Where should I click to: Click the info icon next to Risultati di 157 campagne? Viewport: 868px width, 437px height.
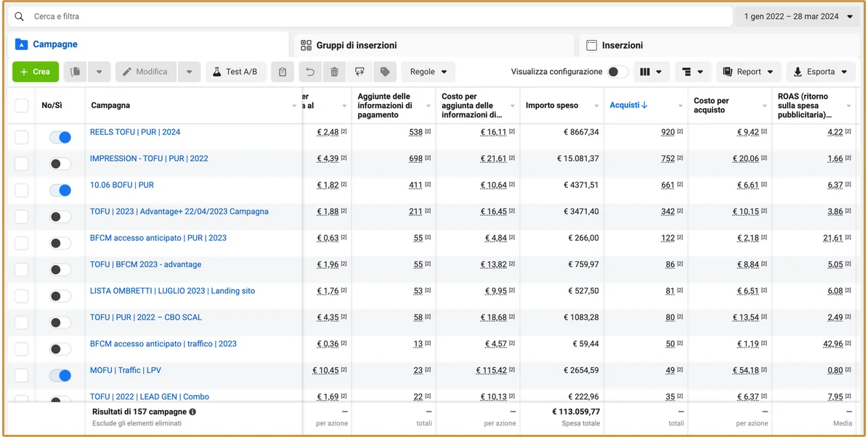point(192,412)
